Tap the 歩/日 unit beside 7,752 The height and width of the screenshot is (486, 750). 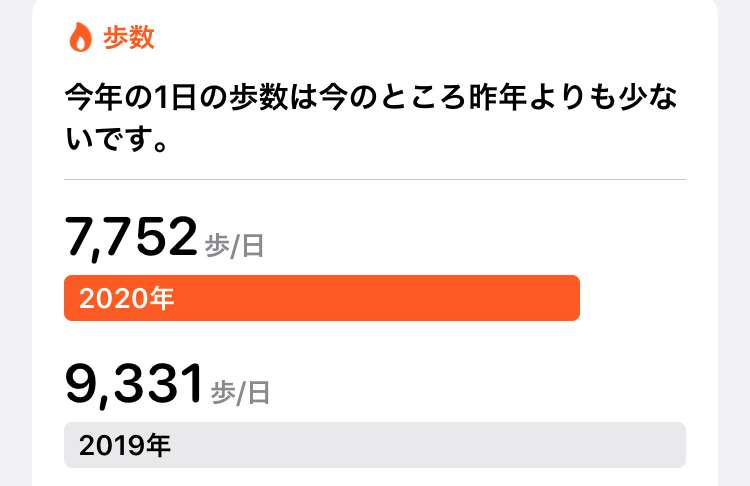click(234, 246)
